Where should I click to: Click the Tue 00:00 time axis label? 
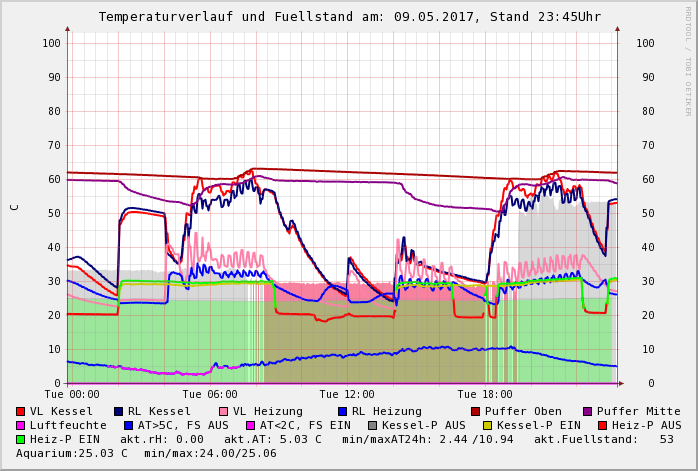(x=72, y=394)
